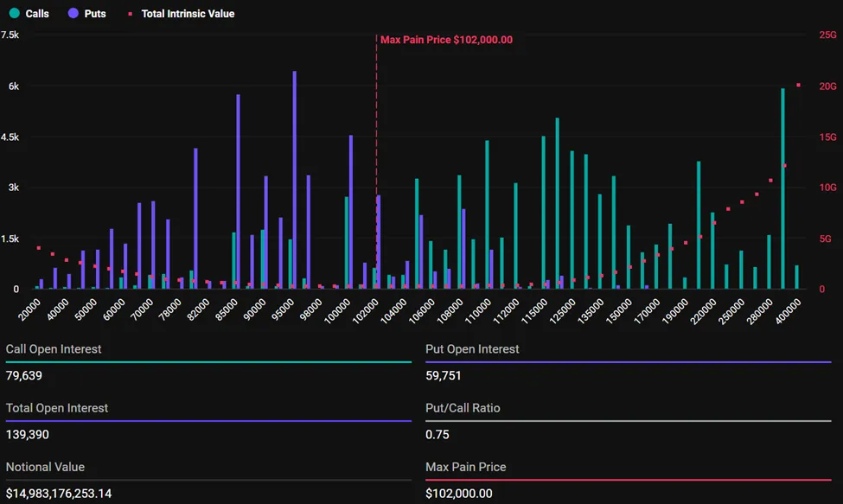Click the Max Pain Price $102,000.00 chart label

(446, 40)
